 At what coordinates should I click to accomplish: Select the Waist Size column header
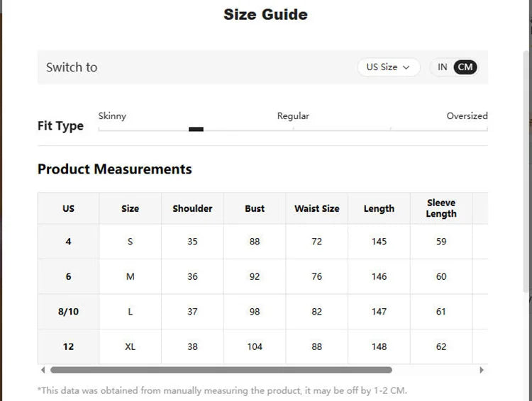click(317, 208)
